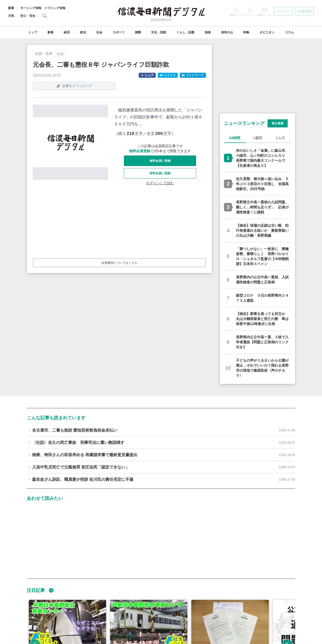Open the exam papers thumbnail card
322x644 pixels.
[230, 622]
